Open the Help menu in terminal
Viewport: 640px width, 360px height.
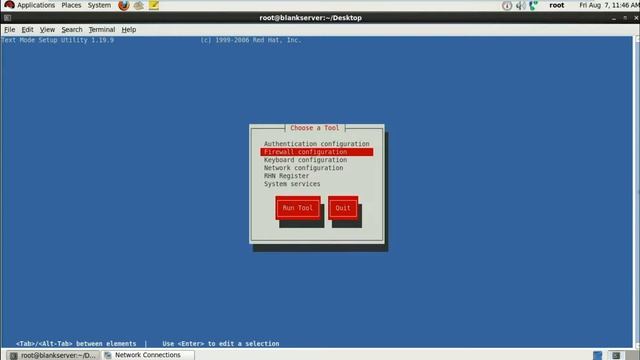point(129,29)
